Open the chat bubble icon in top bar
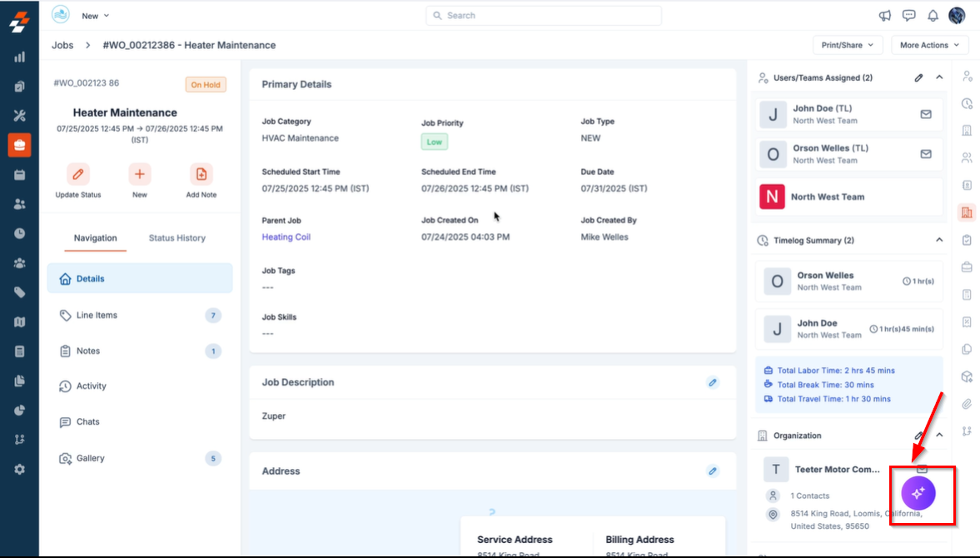Viewport: 980px width, 558px height. [908, 16]
